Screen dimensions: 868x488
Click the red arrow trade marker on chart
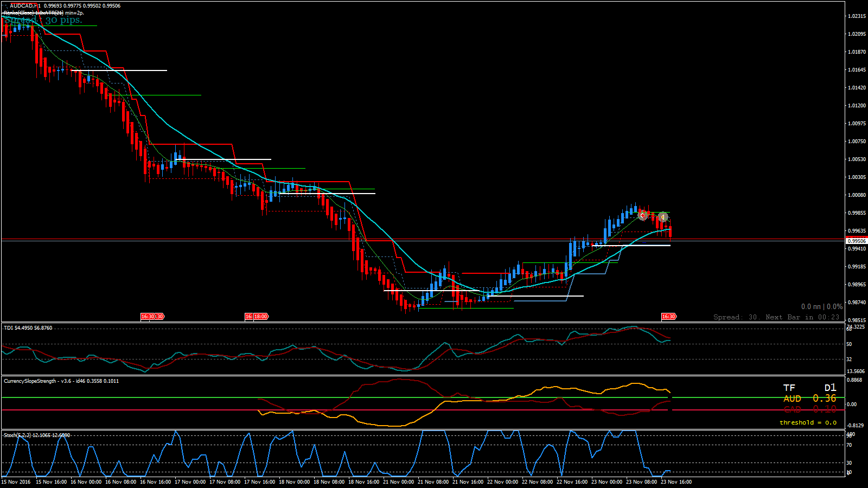click(643, 215)
